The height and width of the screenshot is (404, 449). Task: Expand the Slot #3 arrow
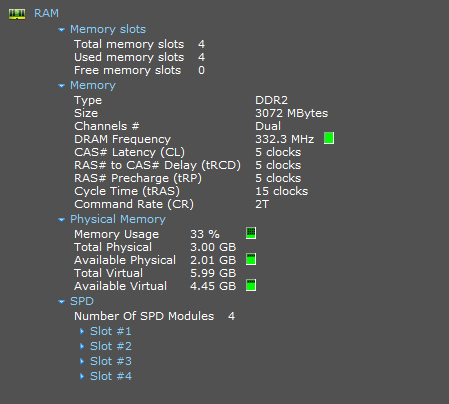coord(82,361)
